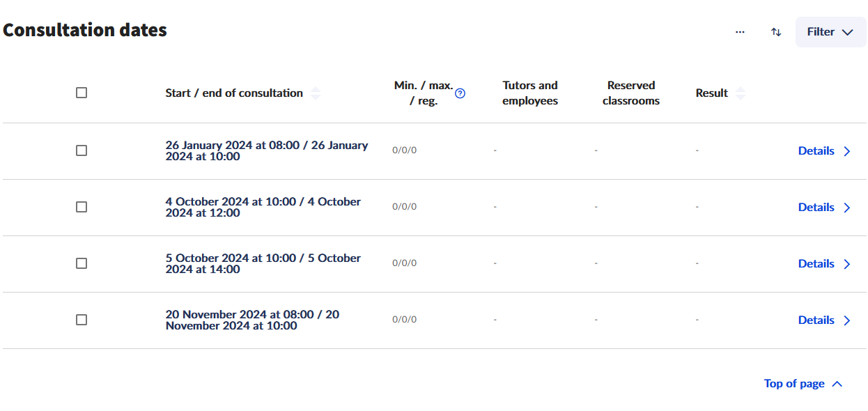
Task: View Details of 26 January 2024 consultation
Action: pos(816,150)
